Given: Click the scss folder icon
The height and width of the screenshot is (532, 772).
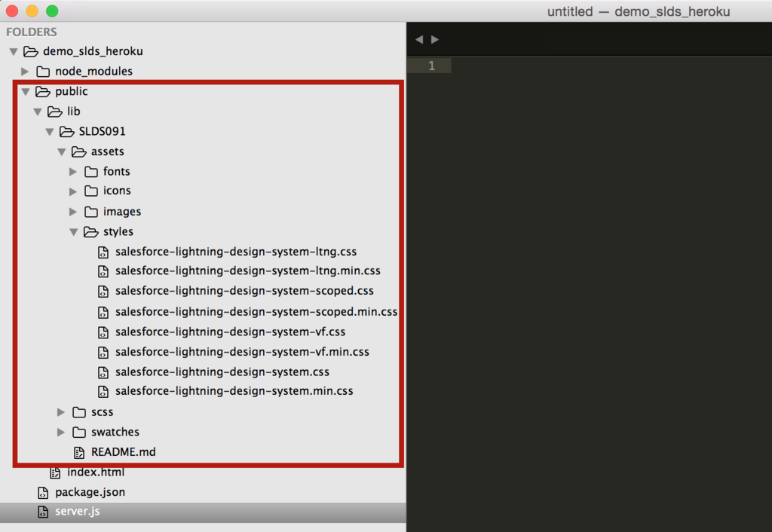Looking at the screenshot, I should click(x=78, y=411).
